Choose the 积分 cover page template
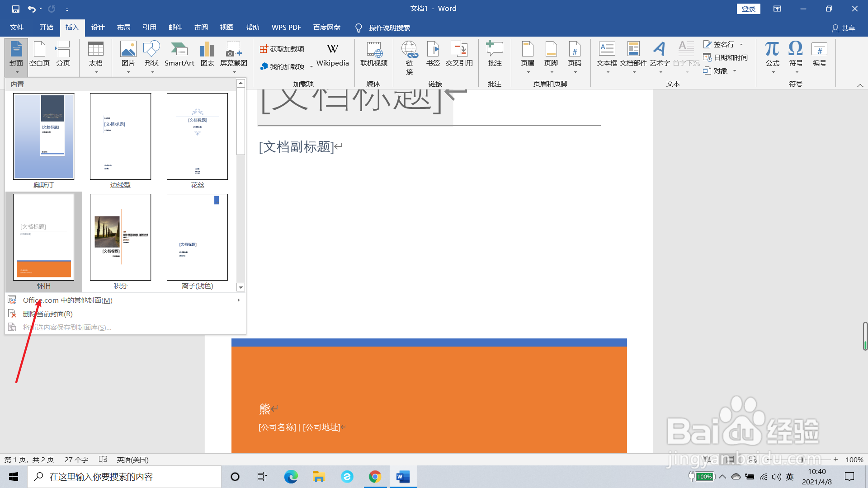 pyautogui.click(x=121, y=237)
